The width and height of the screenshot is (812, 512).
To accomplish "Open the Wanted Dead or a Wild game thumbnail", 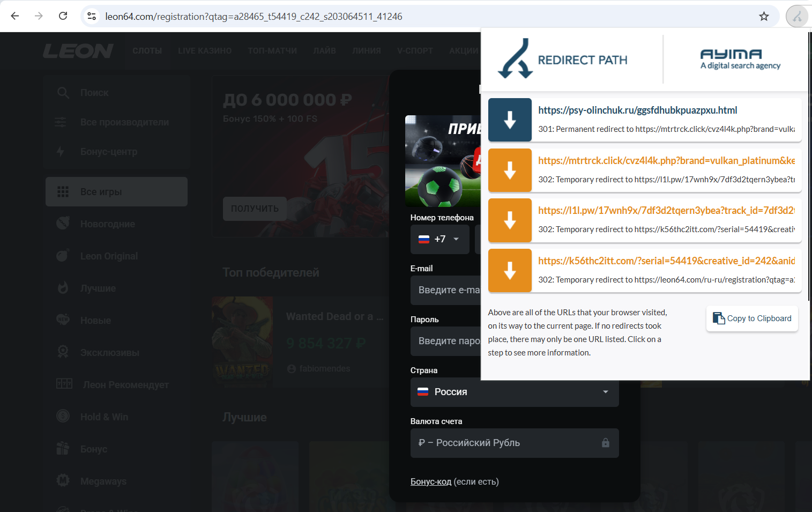I will coord(242,342).
